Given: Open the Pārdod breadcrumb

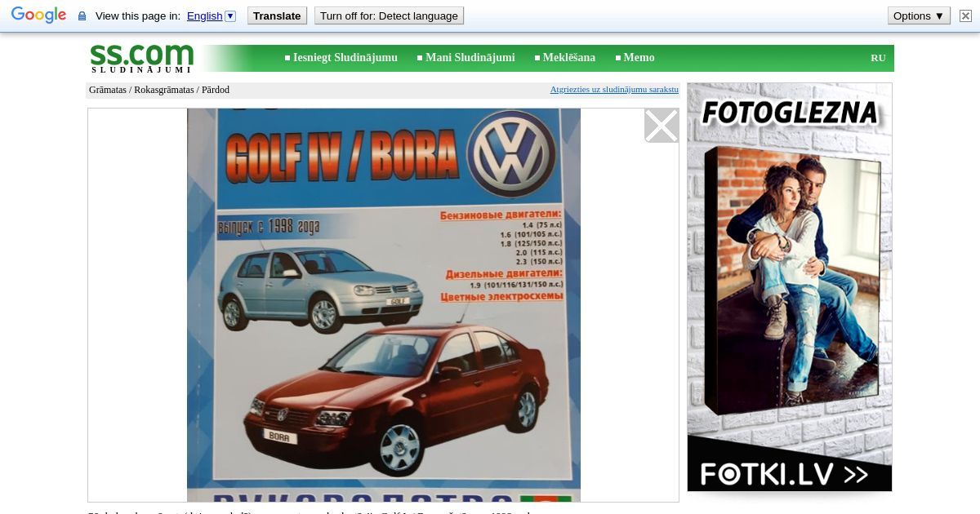Looking at the screenshot, I should 216,90.
